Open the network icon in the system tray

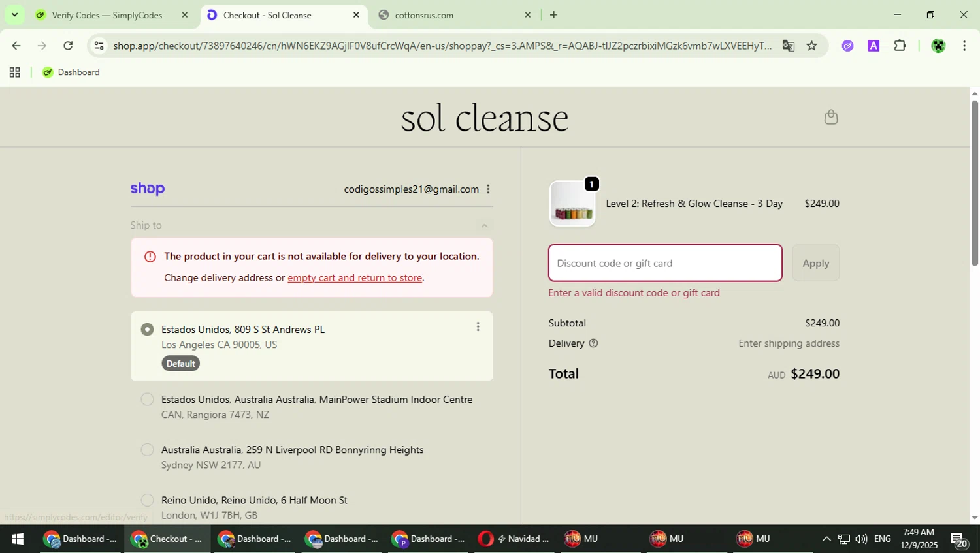click(x=843, y=539)
